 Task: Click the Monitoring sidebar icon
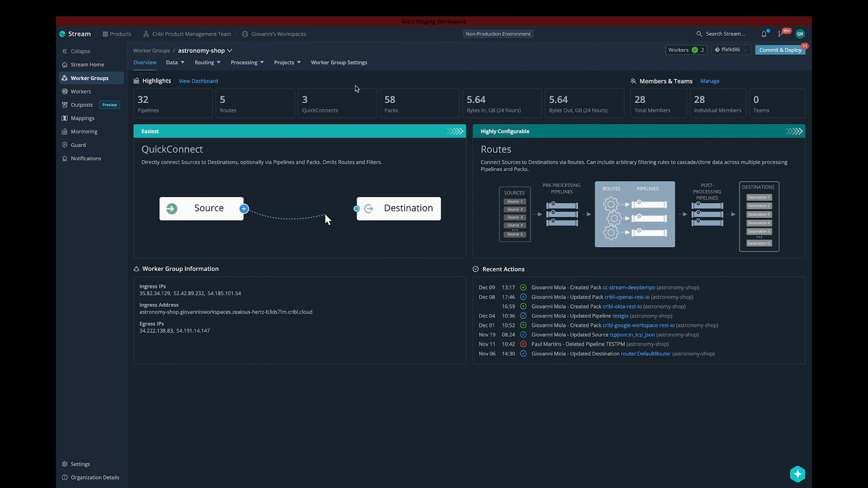(65, 132)
